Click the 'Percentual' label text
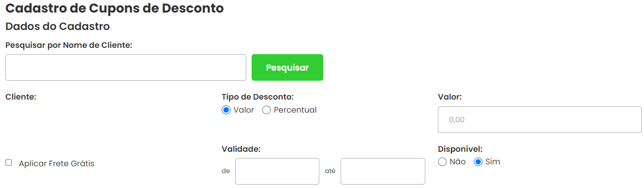This screenshot has width=644, height=188. (295, 110)
